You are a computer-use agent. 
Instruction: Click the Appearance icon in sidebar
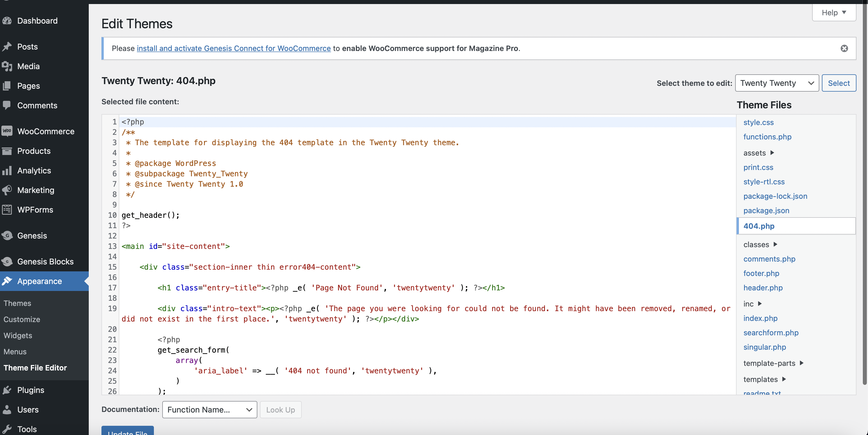point(8,281)
